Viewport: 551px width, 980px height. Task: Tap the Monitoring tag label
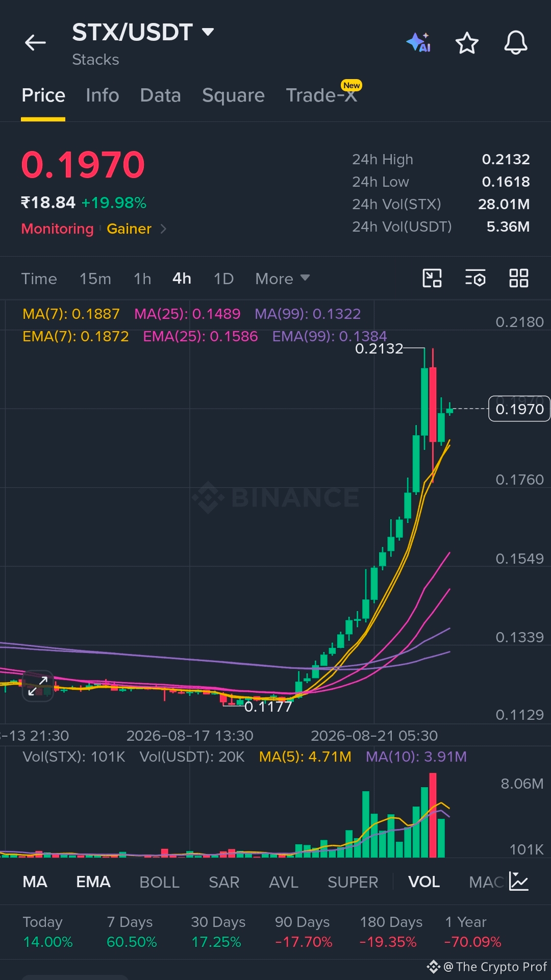pyautogui.click(x=58, y=229)
